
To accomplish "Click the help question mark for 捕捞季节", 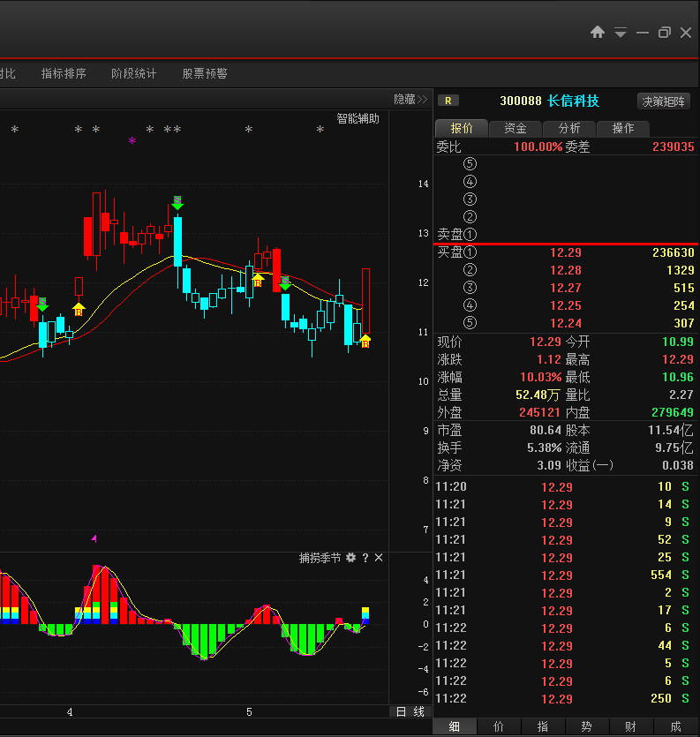I will click(x=365, y=558).
